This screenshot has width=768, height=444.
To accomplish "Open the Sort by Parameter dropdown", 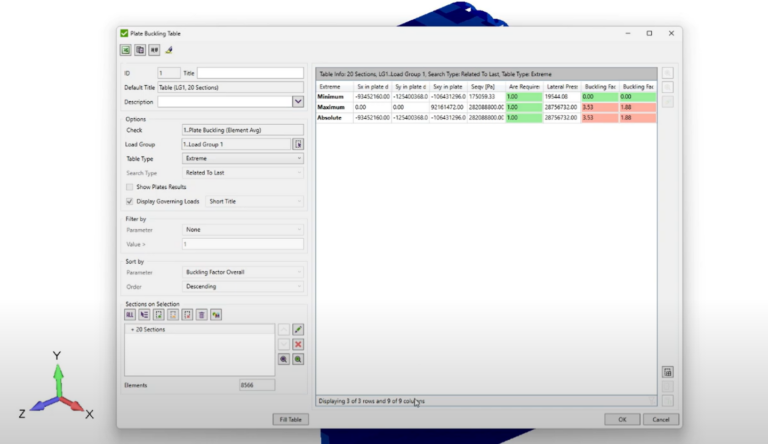I will 242,272.
